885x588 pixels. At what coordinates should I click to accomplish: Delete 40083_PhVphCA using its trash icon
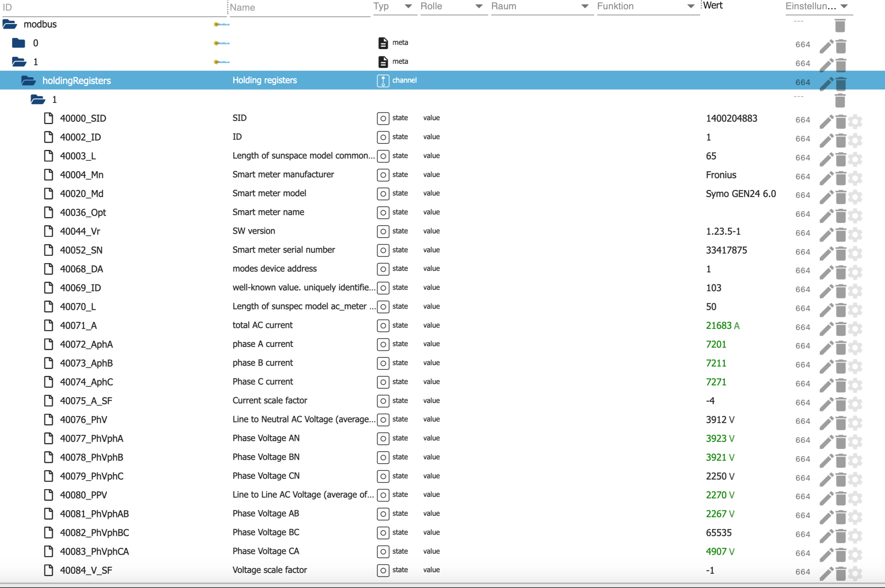pyautogui.click(x=841, y=555)
